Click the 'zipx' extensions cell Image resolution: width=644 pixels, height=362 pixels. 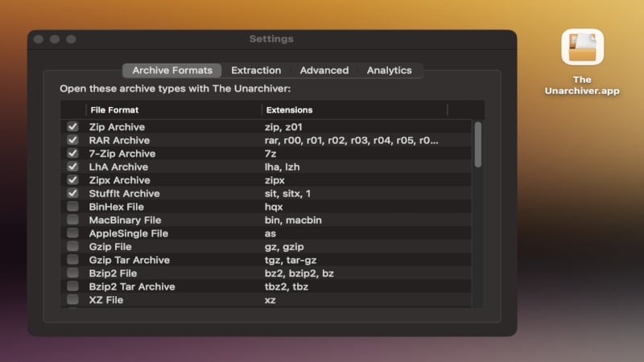point(275,180)
